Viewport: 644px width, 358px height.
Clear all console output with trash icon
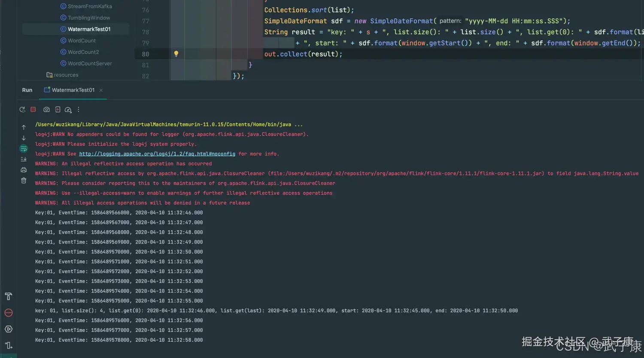tap(24, 181)
